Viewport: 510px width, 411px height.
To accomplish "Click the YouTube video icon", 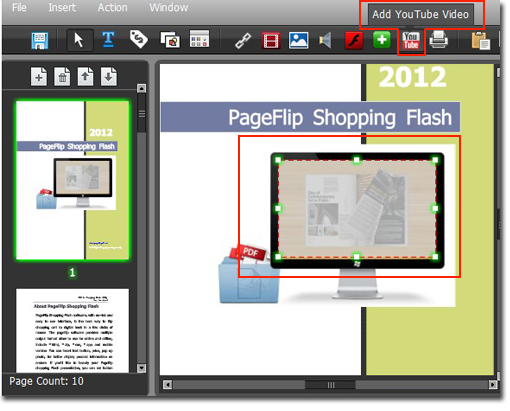I will [411, 41].
